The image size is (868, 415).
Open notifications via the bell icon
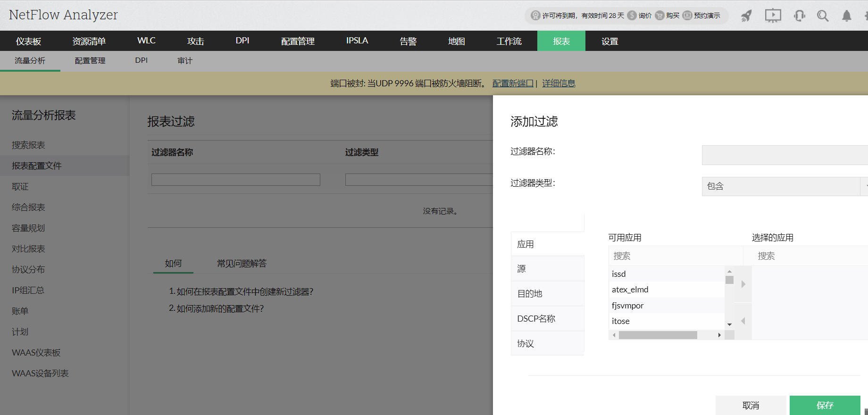[x=847, y=16]
